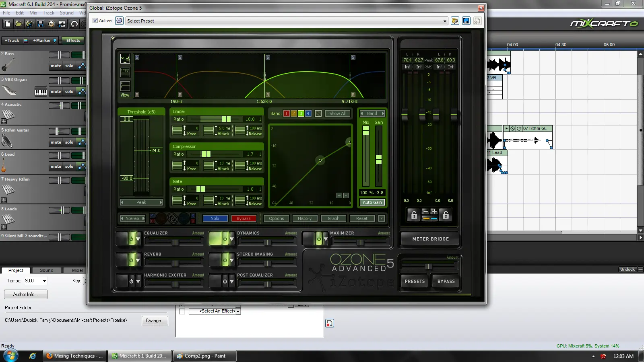644x362 pixels.
Task: Click the Presets button in Ozone
Action: point(415,282)
